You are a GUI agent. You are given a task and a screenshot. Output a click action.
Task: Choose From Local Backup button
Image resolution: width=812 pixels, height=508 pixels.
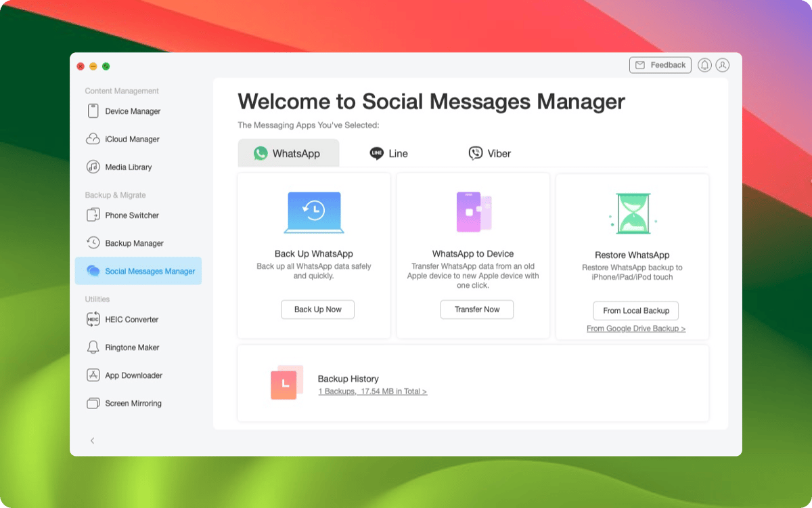(635, 311)
